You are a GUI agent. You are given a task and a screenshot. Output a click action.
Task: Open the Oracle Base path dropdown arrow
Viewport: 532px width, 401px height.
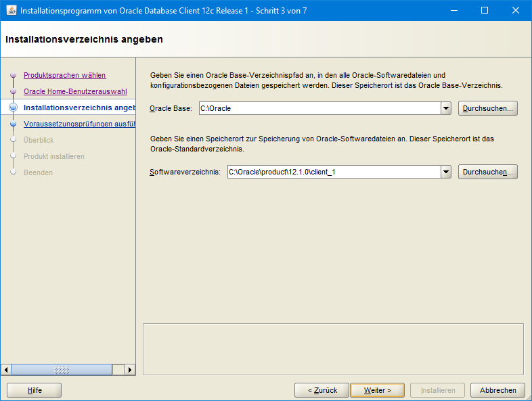tap(446, 108)
